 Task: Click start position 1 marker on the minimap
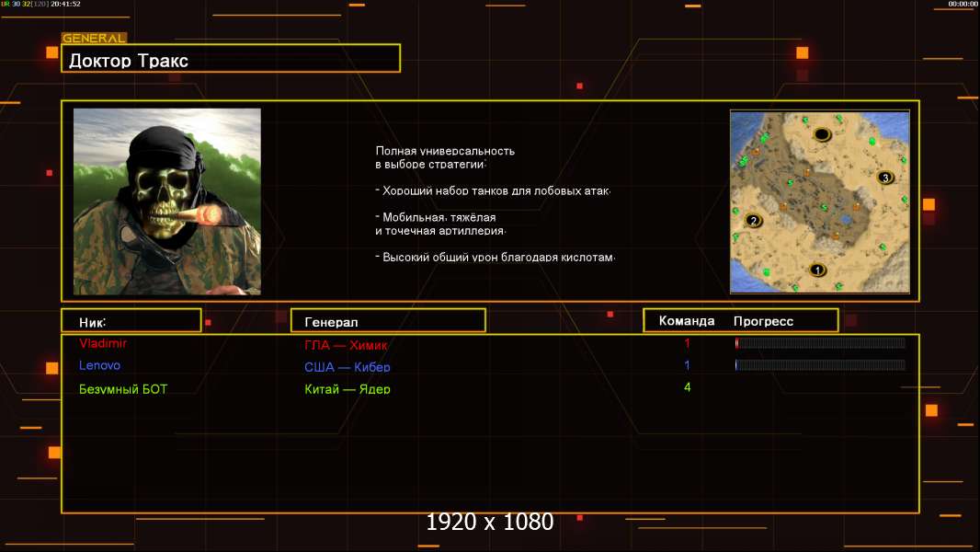[817, 270]
